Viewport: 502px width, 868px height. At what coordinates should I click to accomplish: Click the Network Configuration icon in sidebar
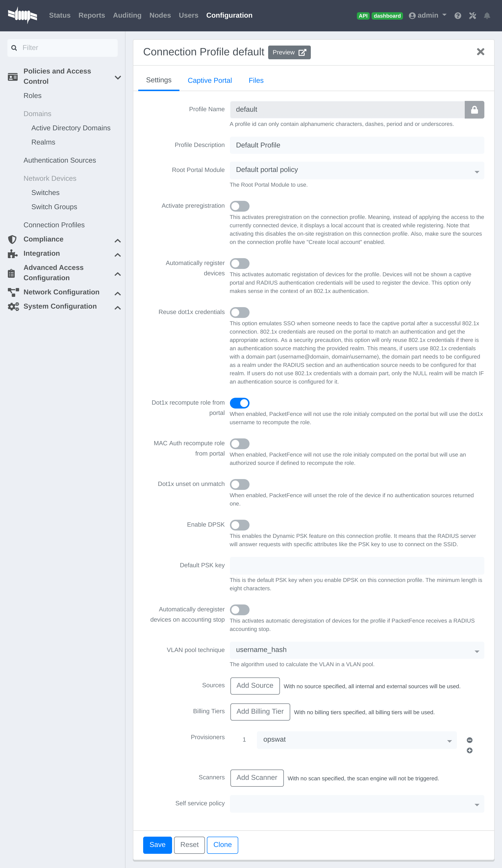click(x=13, y=292)
